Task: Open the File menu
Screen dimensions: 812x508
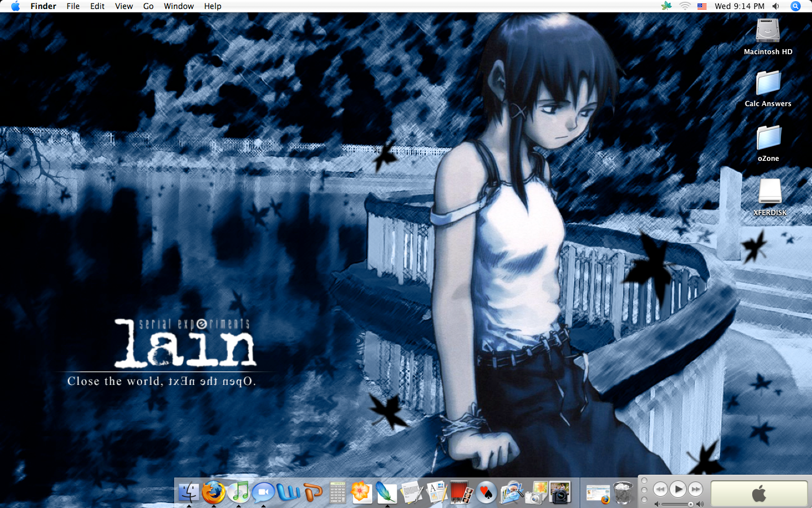Action: [73, 6]
